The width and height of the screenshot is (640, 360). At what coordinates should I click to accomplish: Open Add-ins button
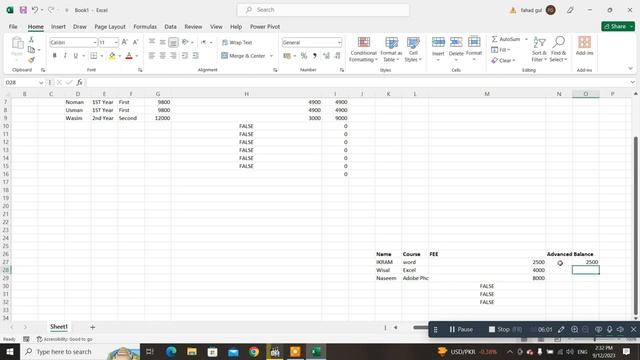click(584, 46)
